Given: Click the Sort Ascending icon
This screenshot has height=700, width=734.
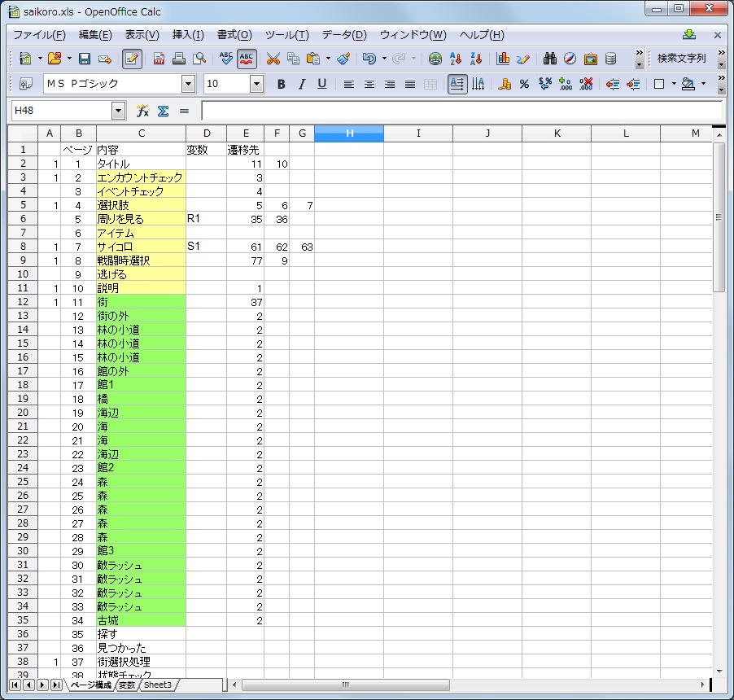Looking at the screenshot, I should click(x=456, y=59).
